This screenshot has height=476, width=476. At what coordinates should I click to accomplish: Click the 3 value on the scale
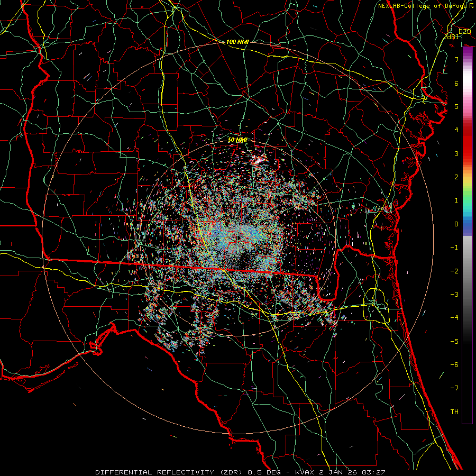(x=456, y=153)
